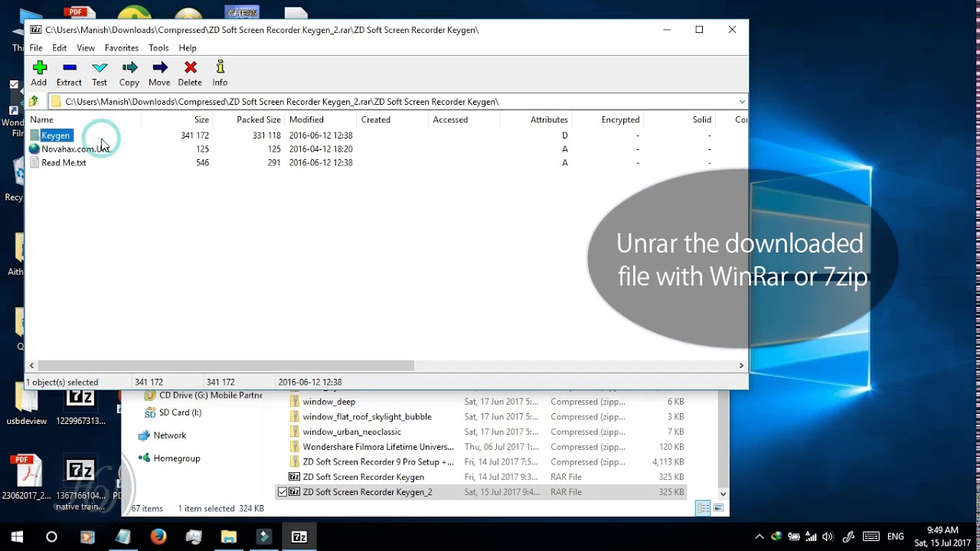The height and width of the screenshot is (551, 980).
Task: Click the Extract toolbar icon
Action: click(69, 73)
